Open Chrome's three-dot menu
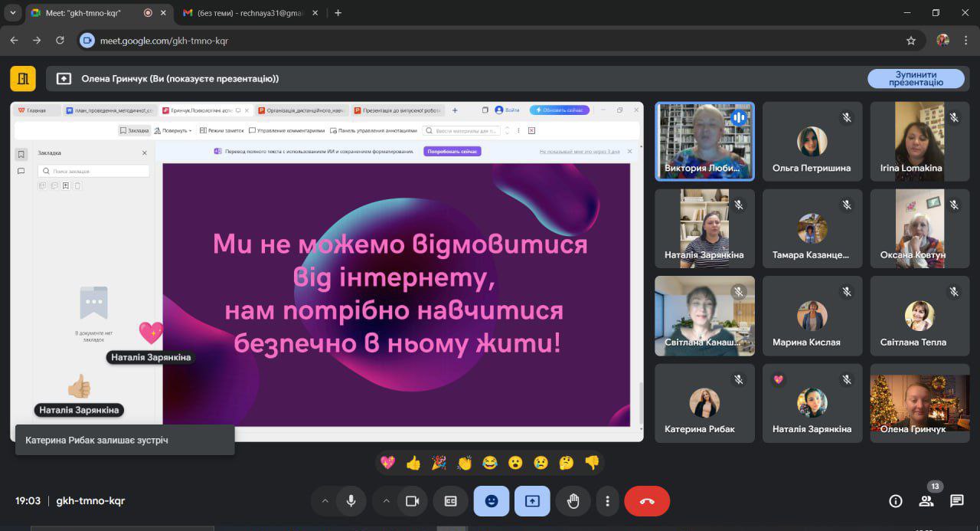 point(966,41)
